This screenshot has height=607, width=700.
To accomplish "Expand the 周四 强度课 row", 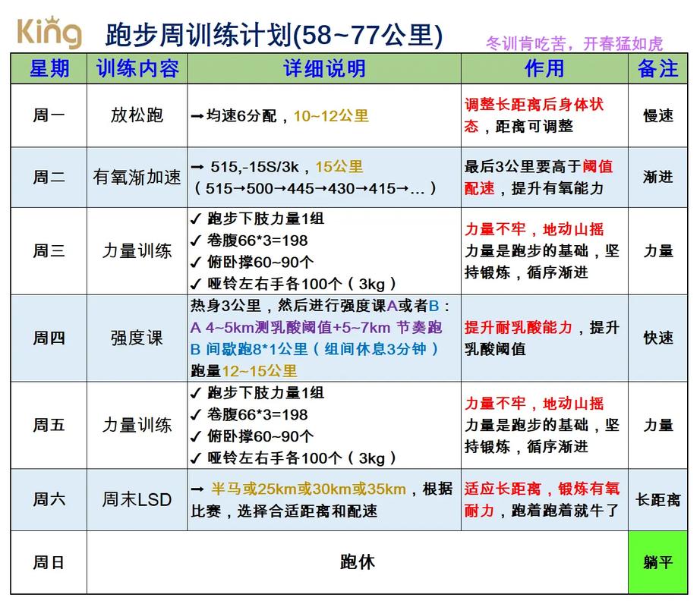I will (x=137, y=338).
